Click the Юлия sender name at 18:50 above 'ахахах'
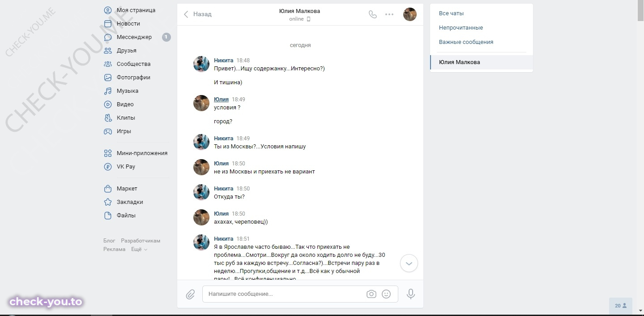 click(x=221, y=214)
